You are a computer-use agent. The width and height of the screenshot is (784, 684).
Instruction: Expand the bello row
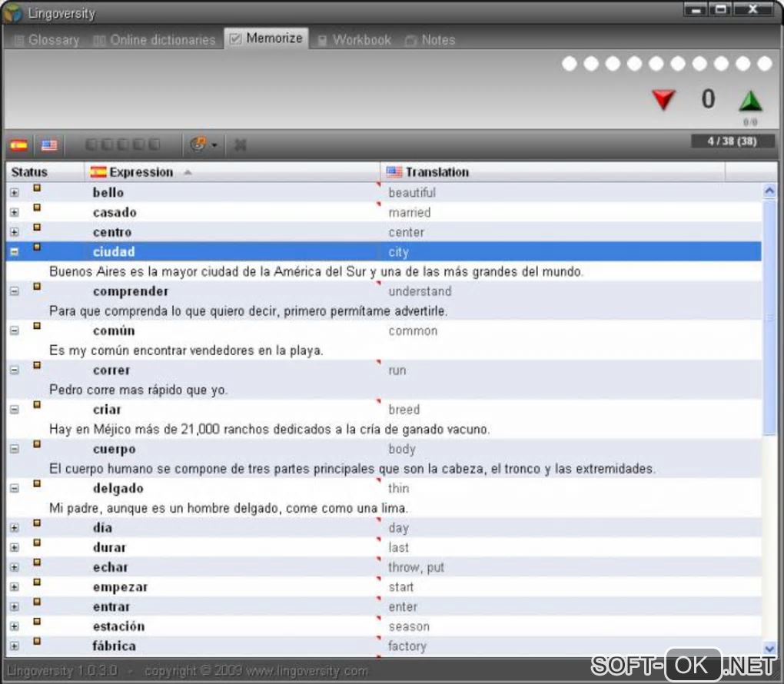pos(15,192)
